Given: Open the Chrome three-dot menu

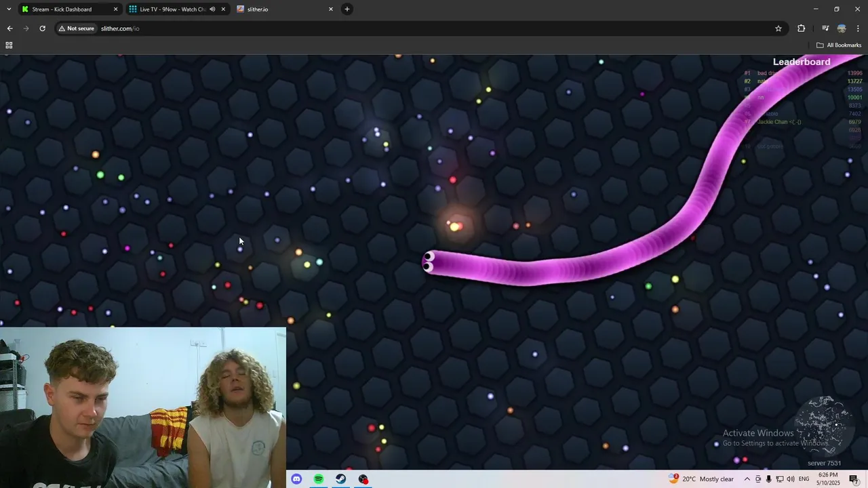Looking at the screenshot, I should [x=858, y=28].
